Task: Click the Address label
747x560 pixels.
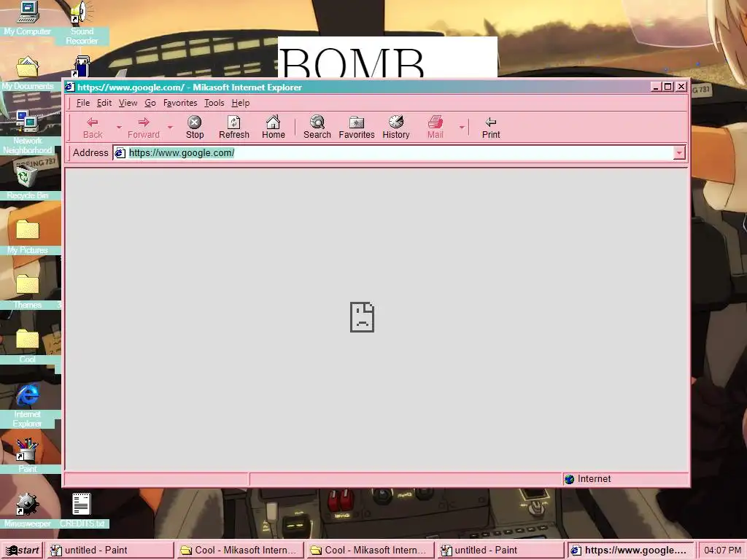Action: 90,153
